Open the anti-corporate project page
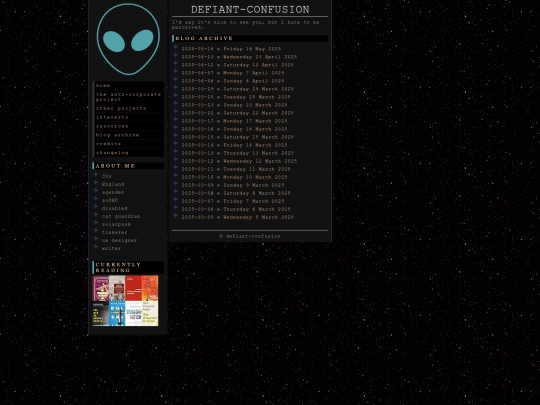The width and height of the screenshot is (540, 405). [128, 97]
